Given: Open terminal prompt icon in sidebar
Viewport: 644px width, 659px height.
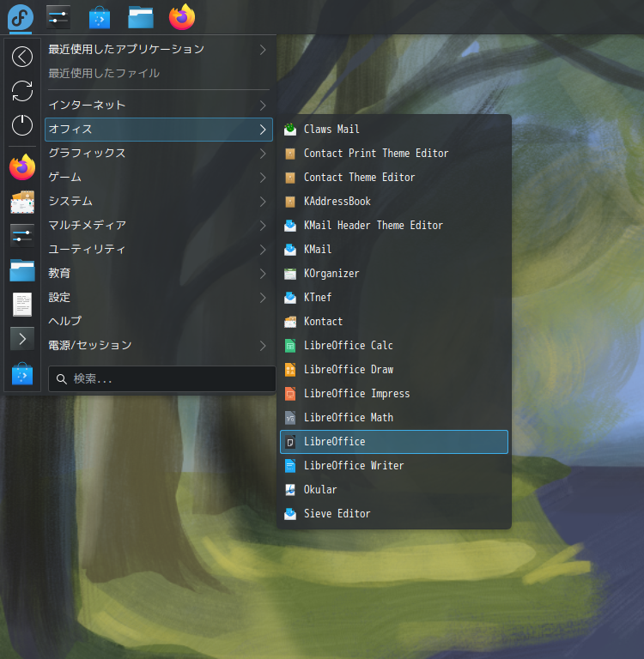Looking at the screenshot, I should tap(22, 339).
